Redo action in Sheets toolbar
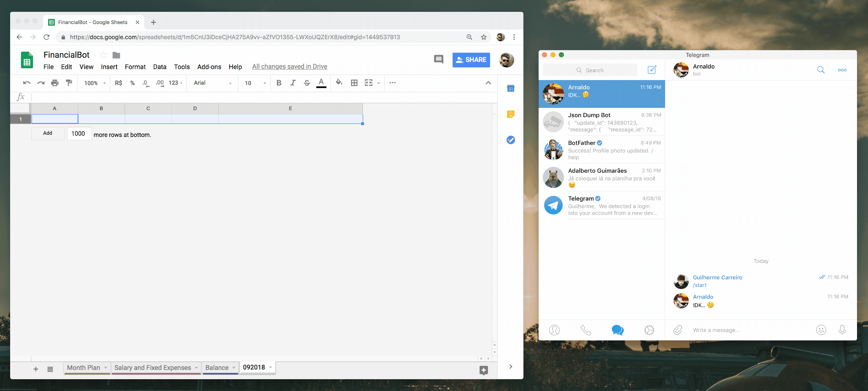 coord(41,83)
